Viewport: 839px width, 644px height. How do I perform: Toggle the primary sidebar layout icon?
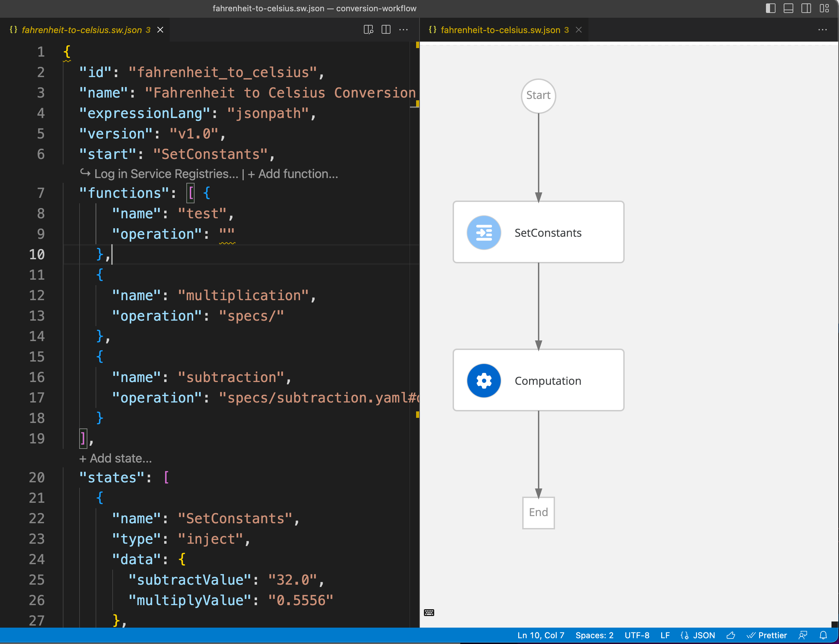pos(770,8)
